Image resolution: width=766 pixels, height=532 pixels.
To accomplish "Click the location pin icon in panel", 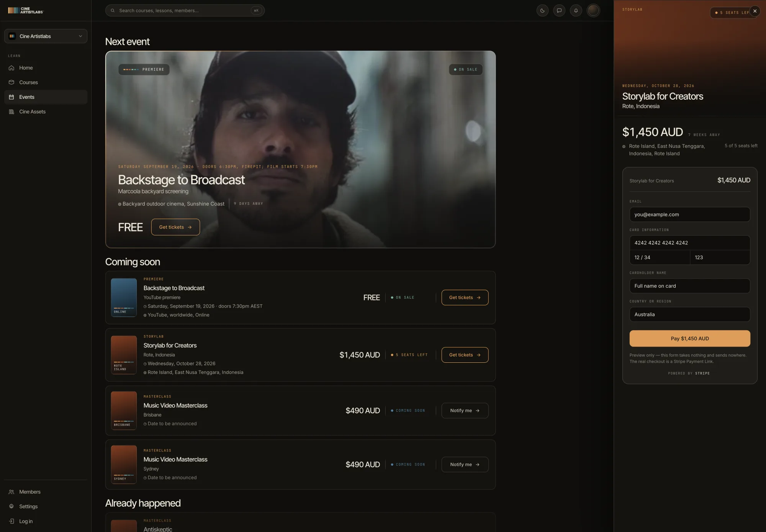I will (x=624, y=147).
